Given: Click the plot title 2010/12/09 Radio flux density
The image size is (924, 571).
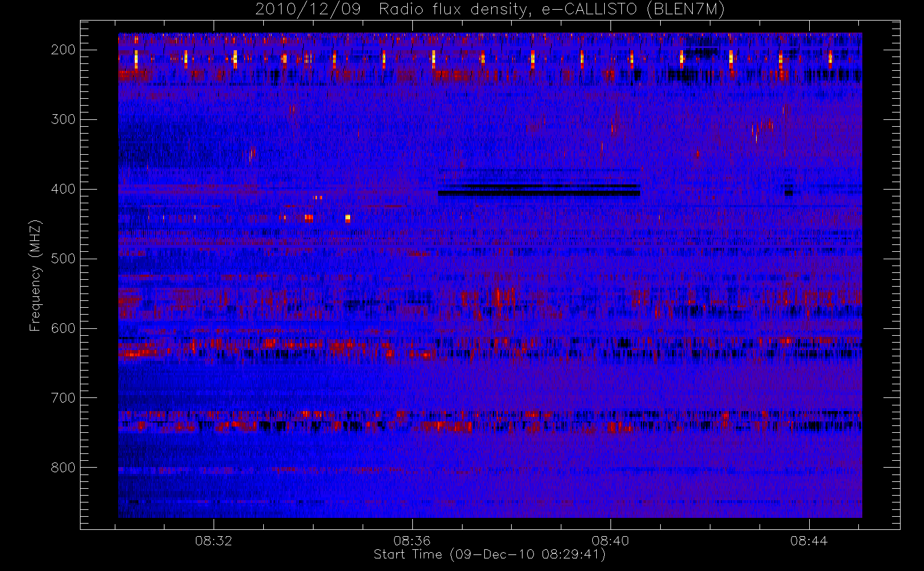Looking at the screenshot, I should click(x=490, y=10).
